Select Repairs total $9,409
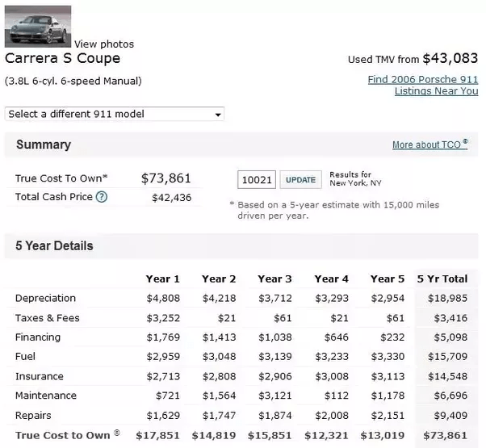The image size is (486, 448). 450,415
